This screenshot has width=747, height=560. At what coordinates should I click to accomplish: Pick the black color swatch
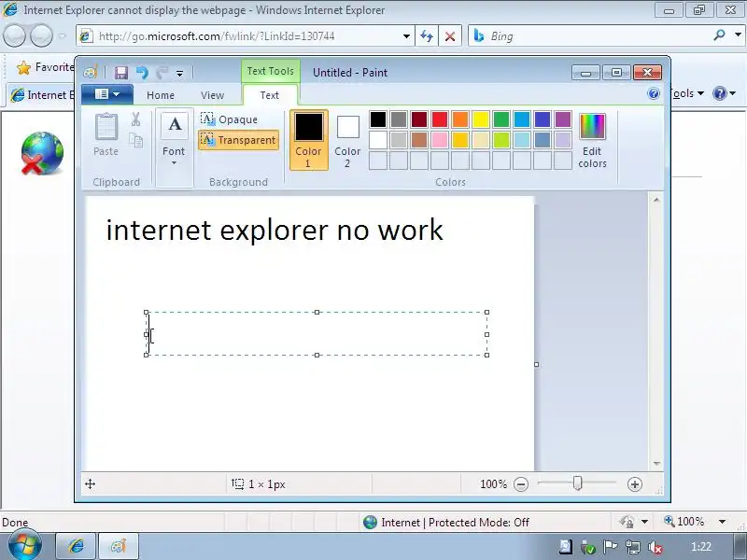click(378, 119)
